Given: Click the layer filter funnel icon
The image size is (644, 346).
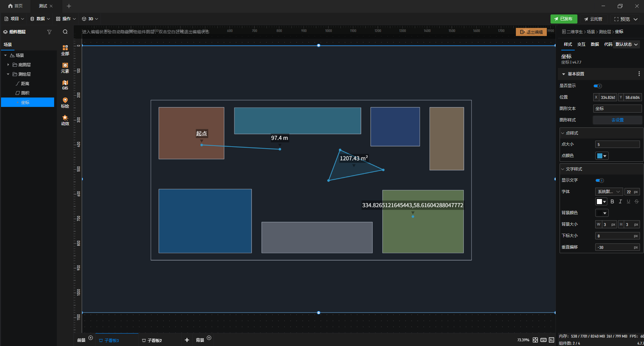Looking at the screenshot, I should pyautogui.click(x=49, y=32).
